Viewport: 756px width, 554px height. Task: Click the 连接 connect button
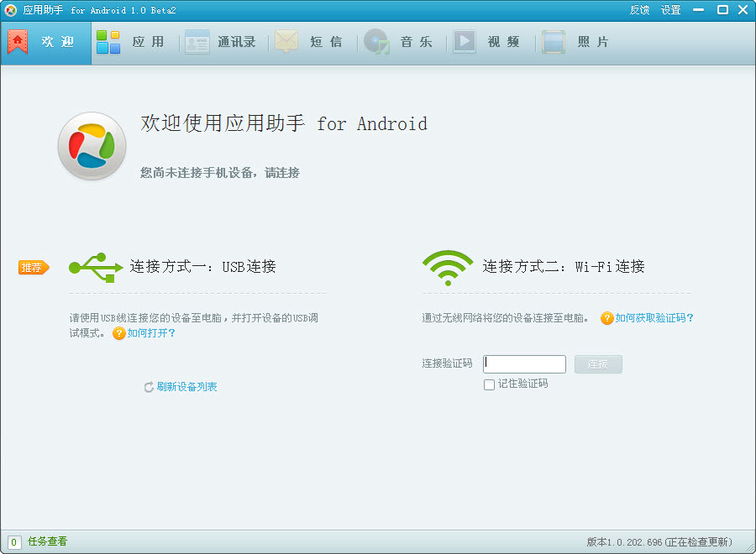(598, 364)
